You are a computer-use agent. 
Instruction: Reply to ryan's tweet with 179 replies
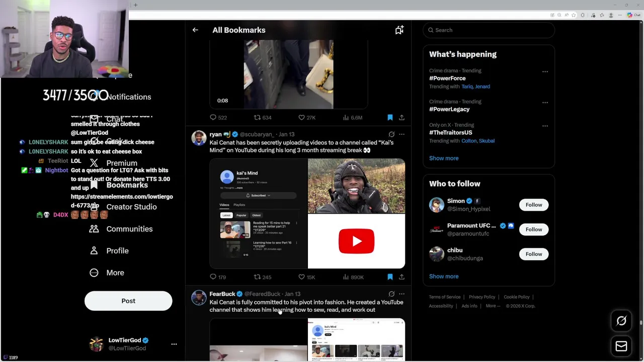tap(218, 277)
